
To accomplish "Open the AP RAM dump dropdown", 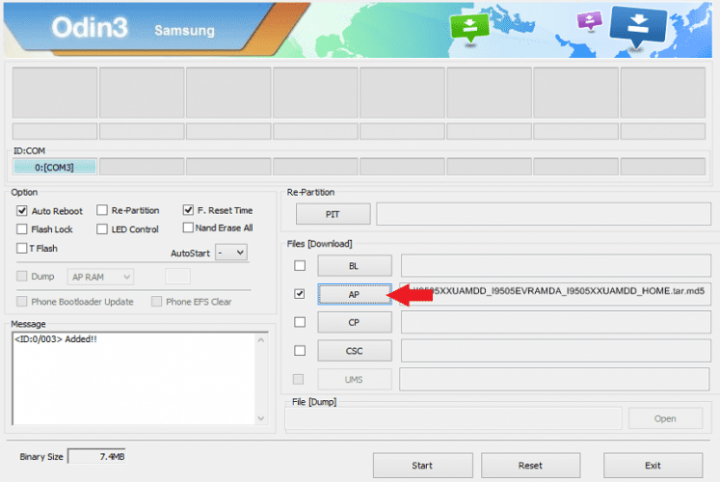I will (x=101, y=277).
